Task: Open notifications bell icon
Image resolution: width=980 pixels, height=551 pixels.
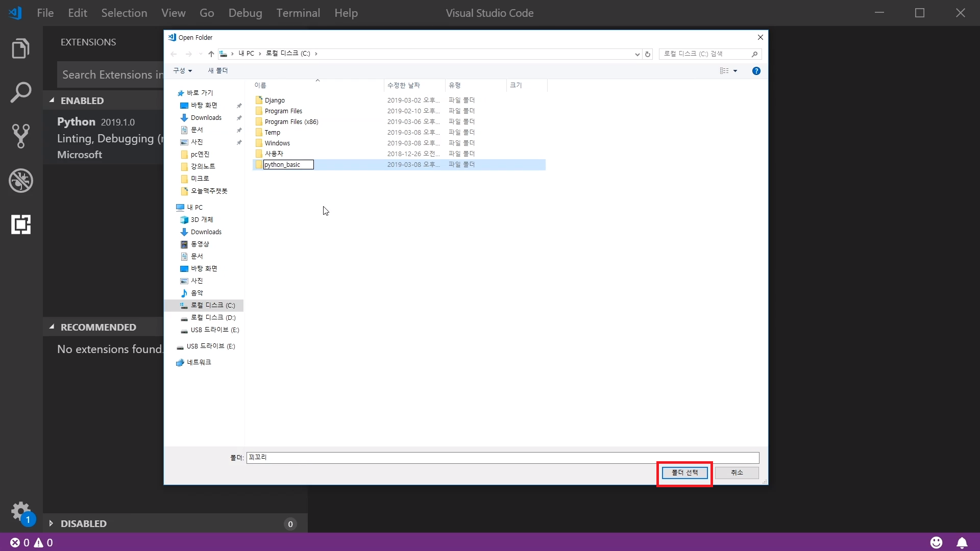Action: coord(962,542)
